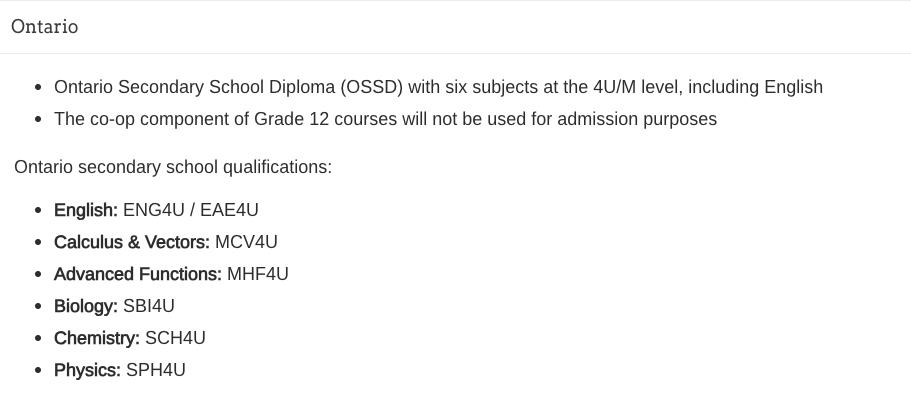The width and height of the screenshot is (911, 406).
Task: Click the co-op component admission note
Action: (385, 119)
